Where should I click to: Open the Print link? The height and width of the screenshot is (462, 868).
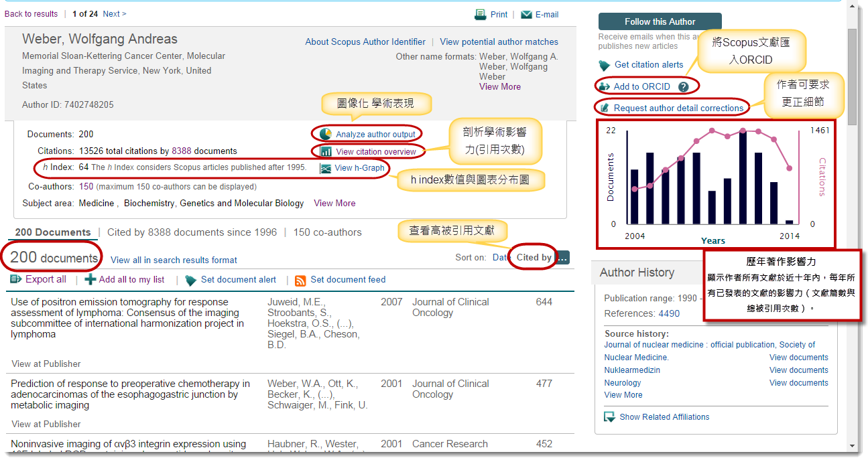[x=499, y=14]
